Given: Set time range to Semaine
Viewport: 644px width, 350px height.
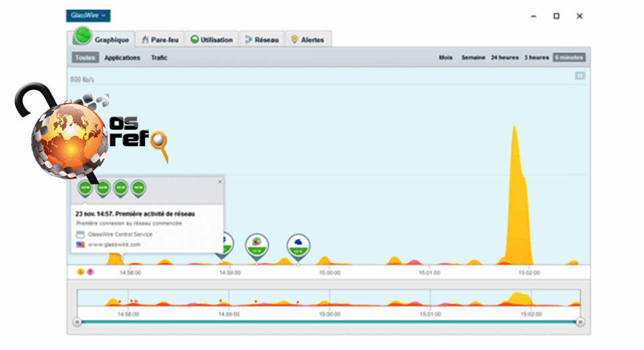Looking at the screenshot, I should coord(473,57).
